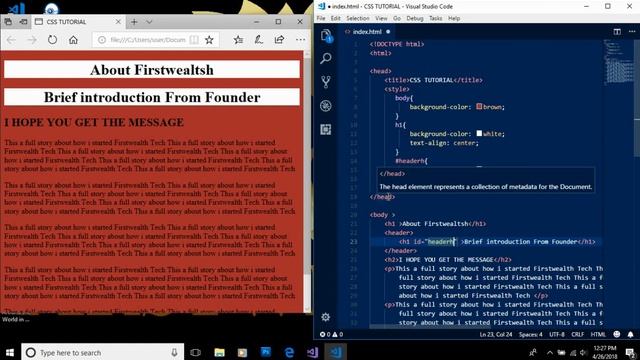Screen dimensions: 640x360
Task: Go to the Edge home page
Action: [73, 40]
